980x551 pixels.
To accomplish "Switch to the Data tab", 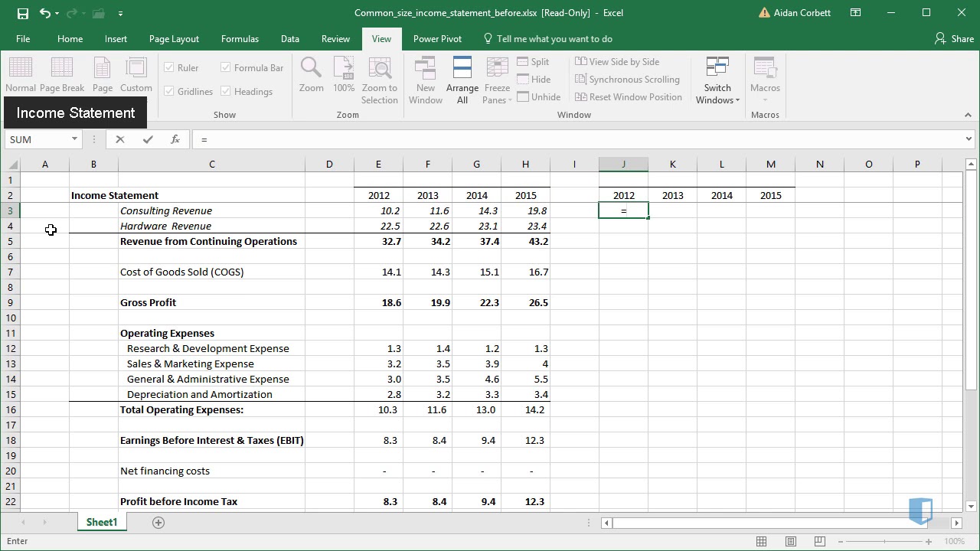I will pos(289,38).
